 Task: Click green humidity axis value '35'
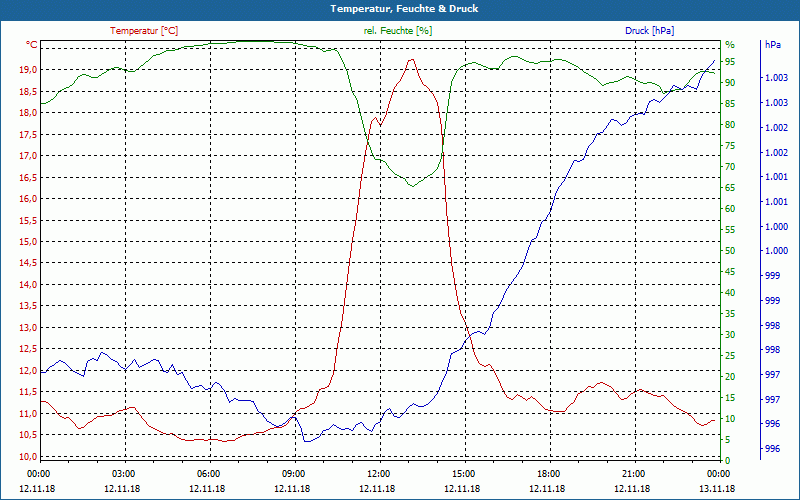tap(730, 314)
